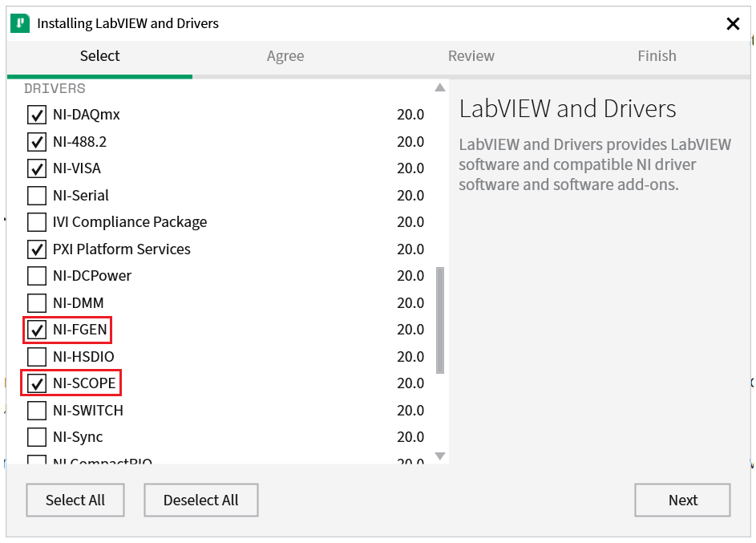Screen dimensions: 756x543
Task: Uncheck the NI-488.2 driver checkbox
Action: [x=37, y=142]
